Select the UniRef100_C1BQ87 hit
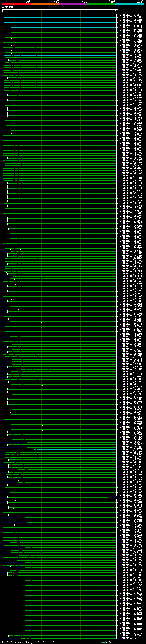This screenshot has height=644, width=146. pyautogui.click(x=131, y=63)
